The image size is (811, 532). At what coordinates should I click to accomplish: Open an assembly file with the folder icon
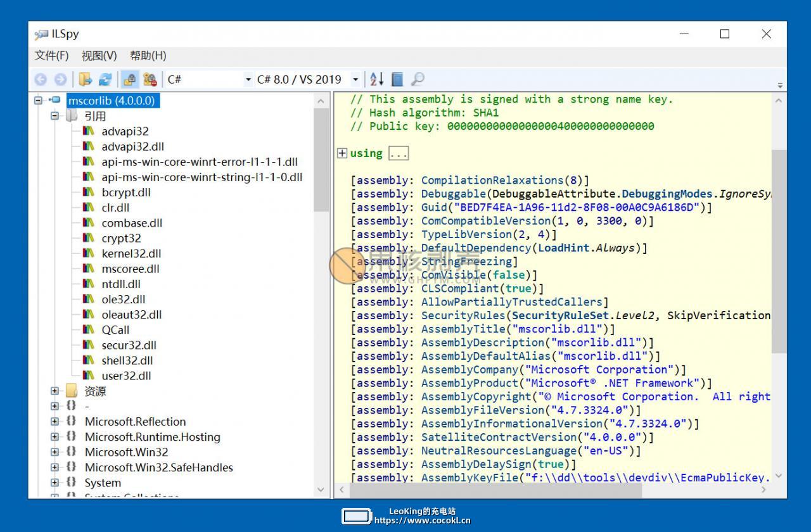point(86,79)
